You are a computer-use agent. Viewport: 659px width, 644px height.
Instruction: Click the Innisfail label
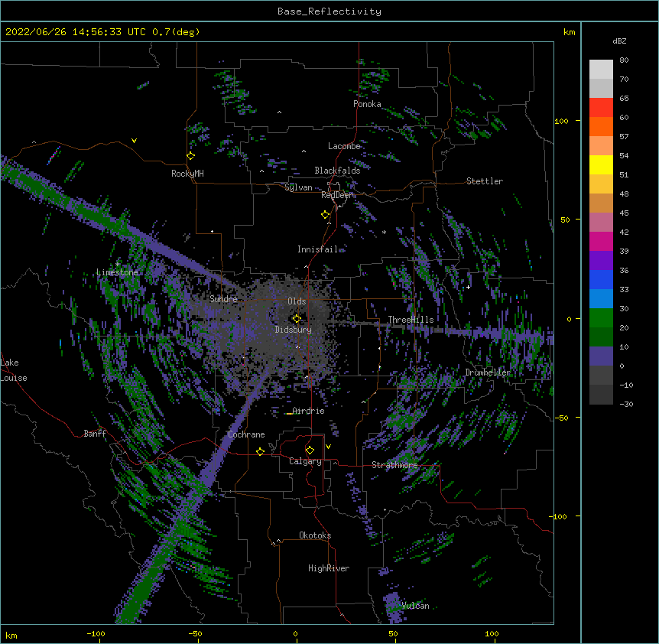pos(317,249)
